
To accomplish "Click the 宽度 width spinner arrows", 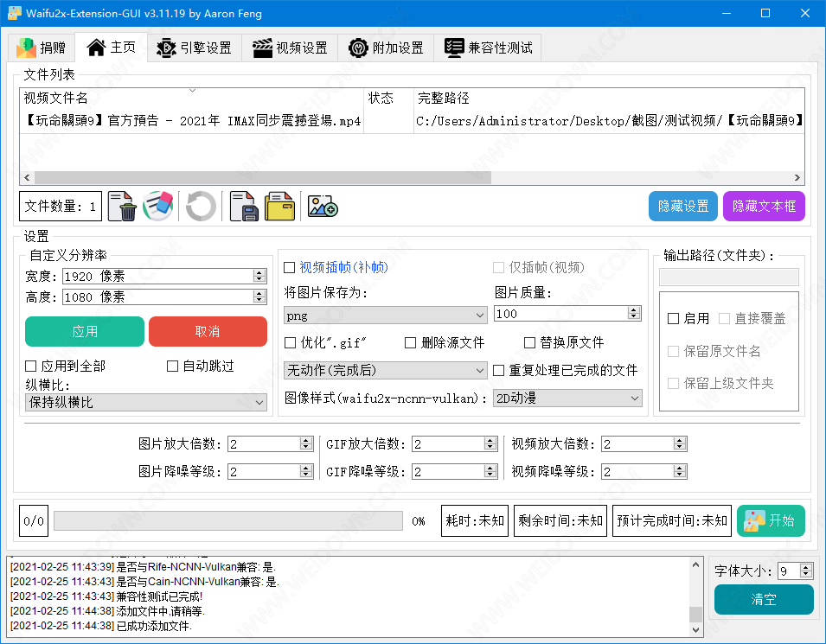I will pyautogui.click(x=259, y=276).
